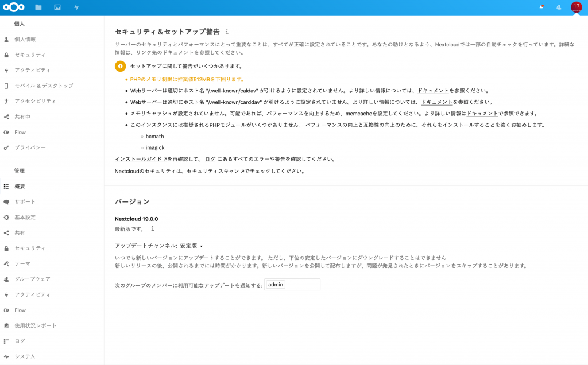588x365 pixels.
Task: Open the セキュリティスキャン link
Action: tap(215, 171)
